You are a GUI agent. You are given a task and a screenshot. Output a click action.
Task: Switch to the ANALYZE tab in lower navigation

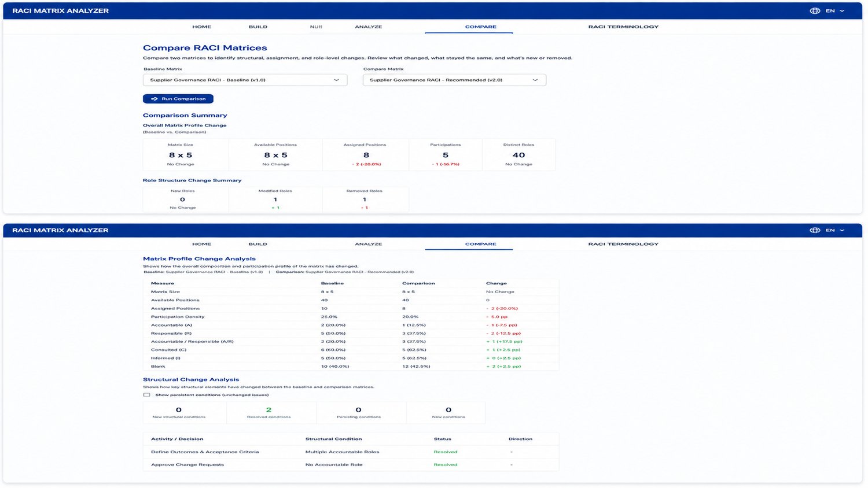tap(369, 244)
